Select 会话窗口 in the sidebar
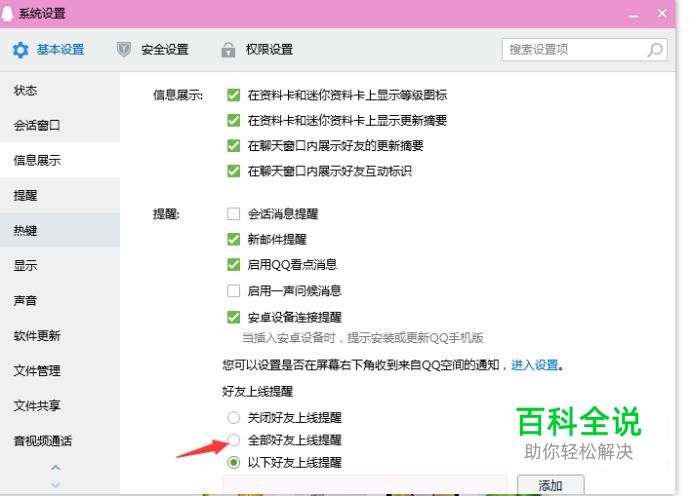The width and height of the screenshot is (692, 496). (60, 125)
